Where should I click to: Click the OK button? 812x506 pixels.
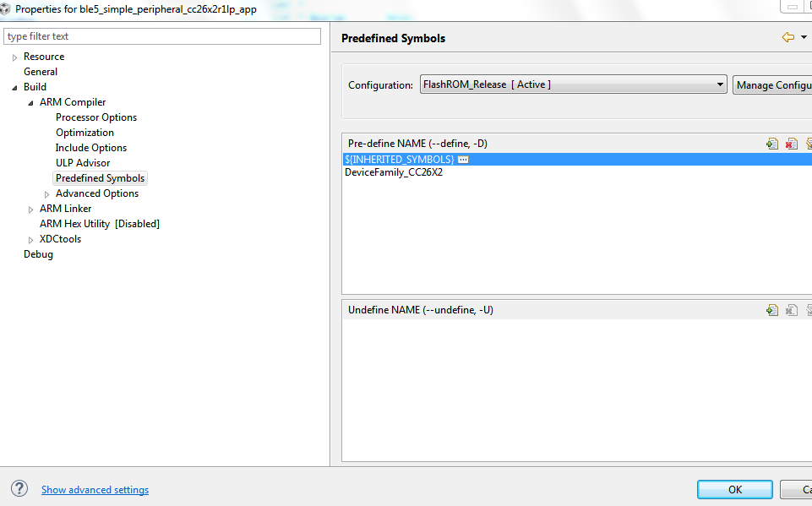(735, 489)
